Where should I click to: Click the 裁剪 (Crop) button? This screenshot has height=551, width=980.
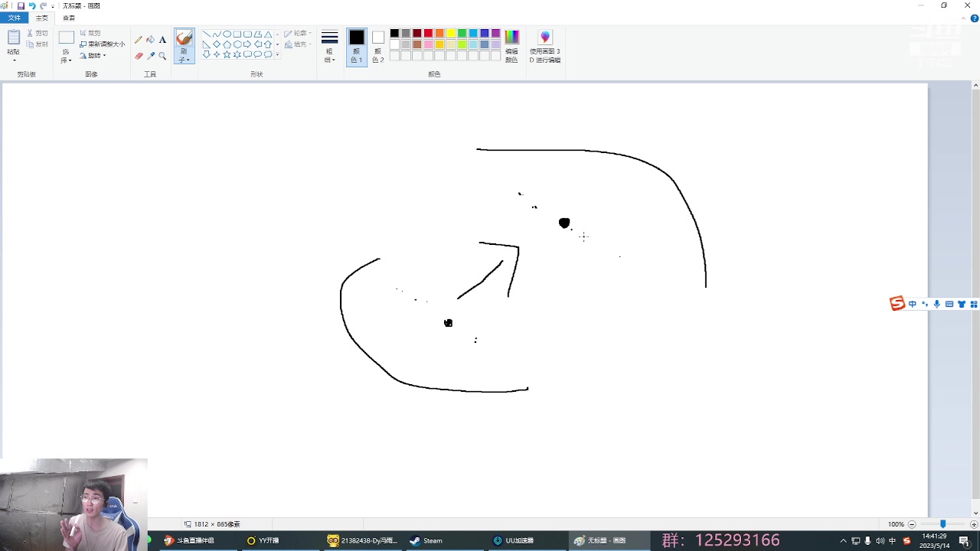pyautogui.click(x=90, y=34)
